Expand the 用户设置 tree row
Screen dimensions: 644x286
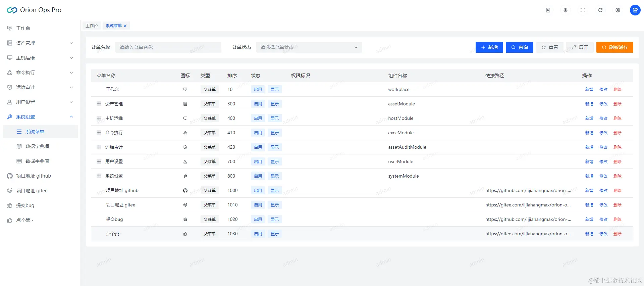[x=99, y=161]
